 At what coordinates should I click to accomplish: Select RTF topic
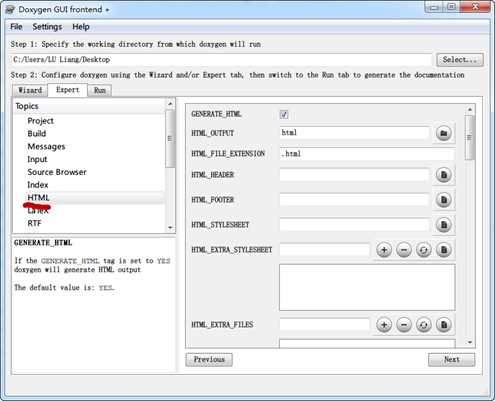(34, 223)
